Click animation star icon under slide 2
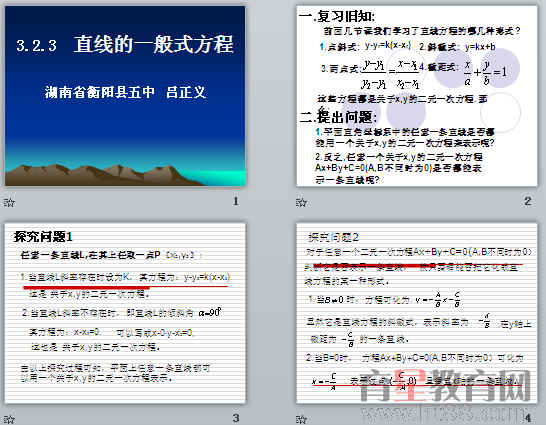 point(301,202)
